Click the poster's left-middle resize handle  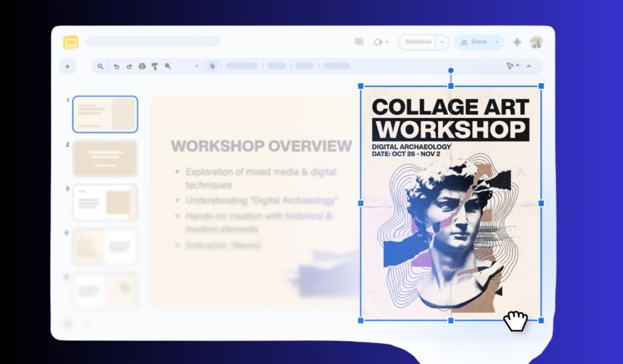[x=361, y=203]
